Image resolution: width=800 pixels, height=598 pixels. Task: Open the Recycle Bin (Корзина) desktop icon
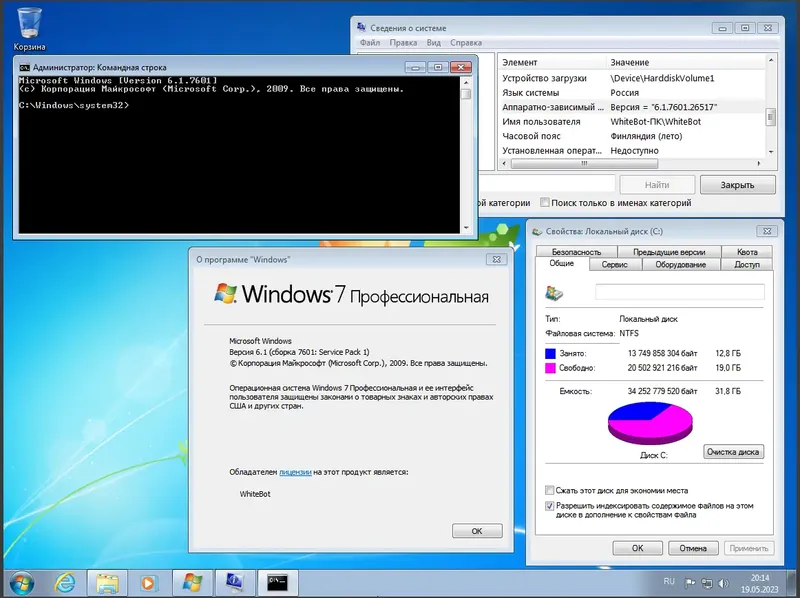(x=29, y=29)
